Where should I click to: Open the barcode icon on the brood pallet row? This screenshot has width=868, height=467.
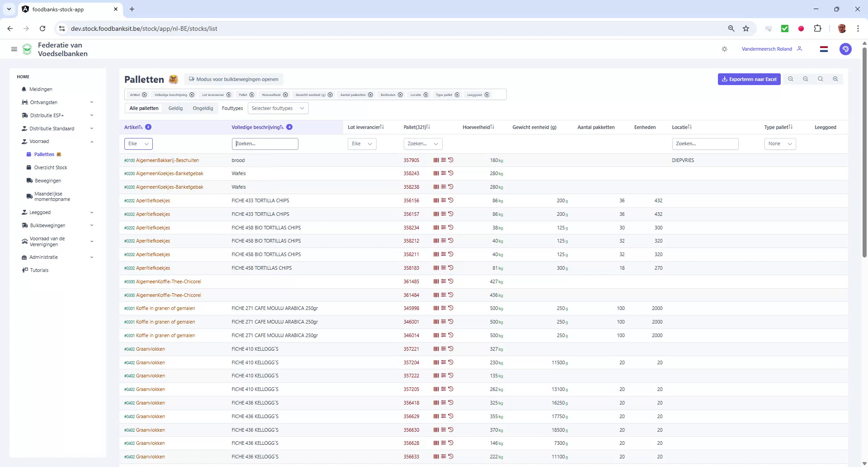(435, 160)
